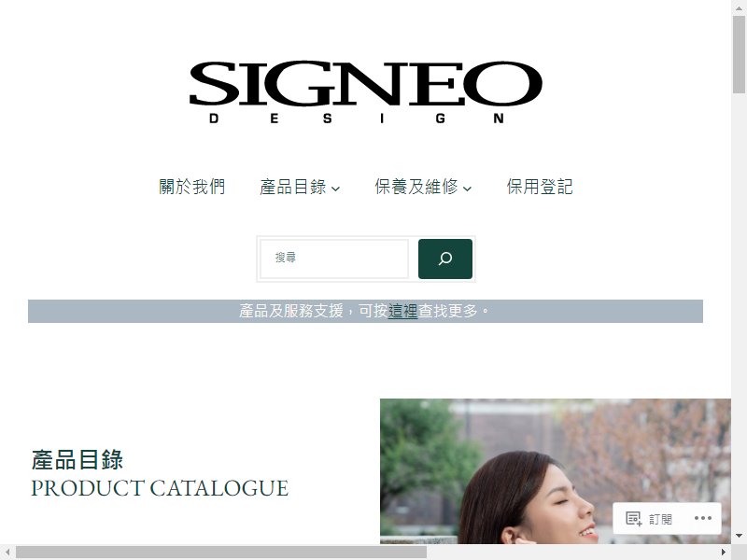Focus the 搜尋 search input field

[334, 259]
